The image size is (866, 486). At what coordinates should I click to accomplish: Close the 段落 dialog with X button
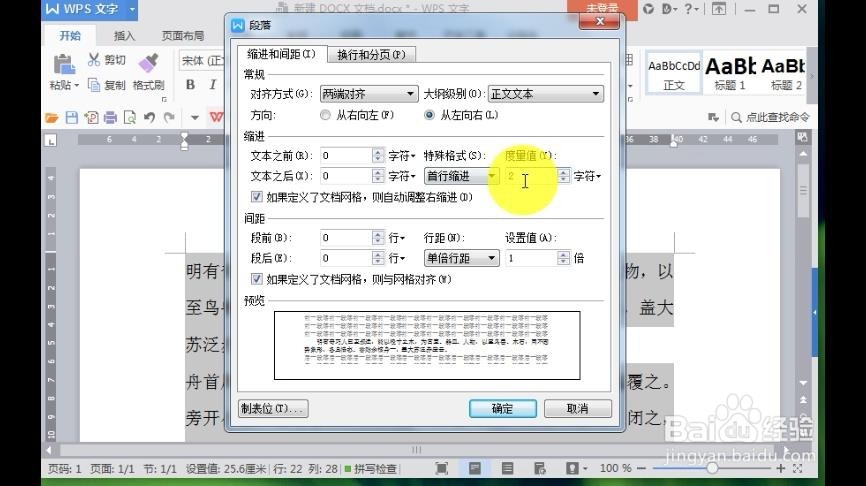coord(599,22)
